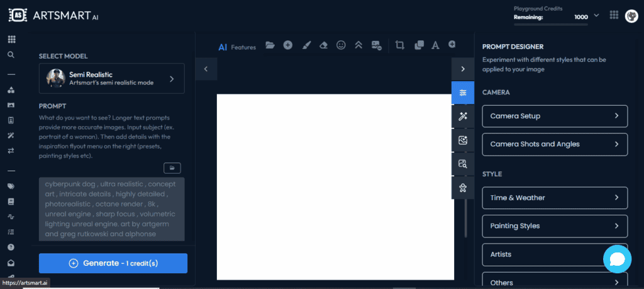Click inside the prompt text area
This screenshot has height=289, width=644.
point(112,209)
